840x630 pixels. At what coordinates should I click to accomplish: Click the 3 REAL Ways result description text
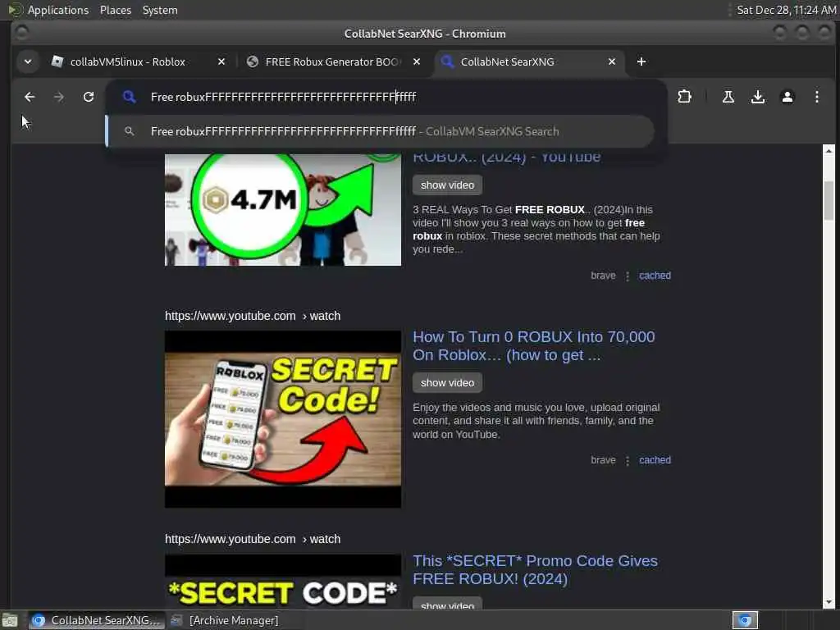pyautogui.click(x=536, y=230)
